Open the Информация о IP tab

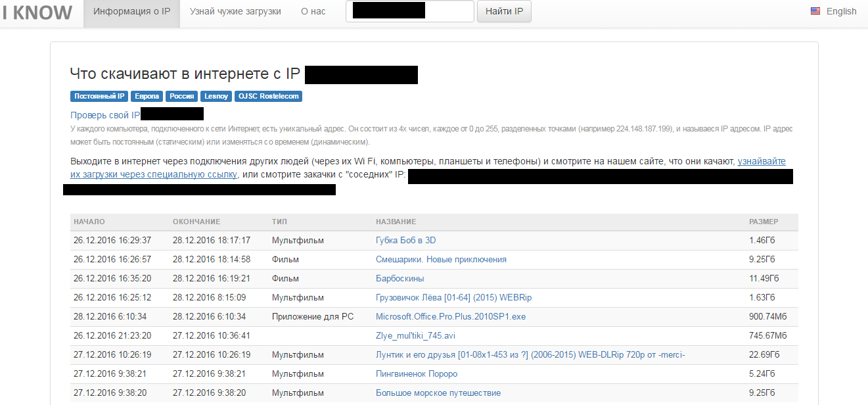click(x=131, y=12)
